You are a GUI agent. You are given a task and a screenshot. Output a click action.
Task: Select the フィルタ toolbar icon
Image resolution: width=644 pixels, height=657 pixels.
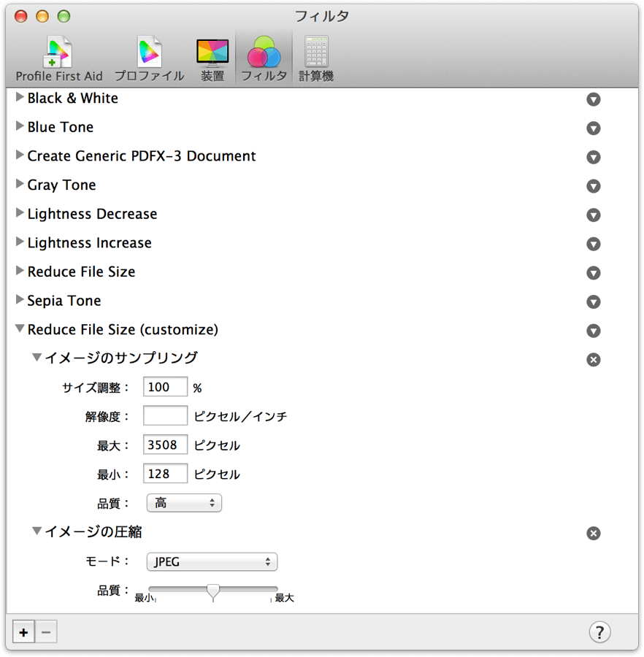coord(264,58)
